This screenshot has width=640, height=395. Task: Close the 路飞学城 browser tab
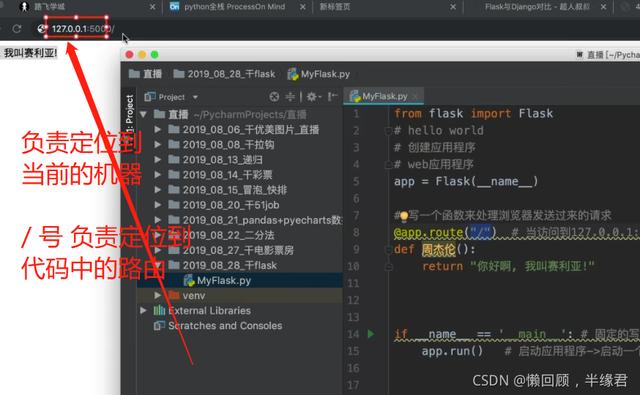click(x=152, y=7)
